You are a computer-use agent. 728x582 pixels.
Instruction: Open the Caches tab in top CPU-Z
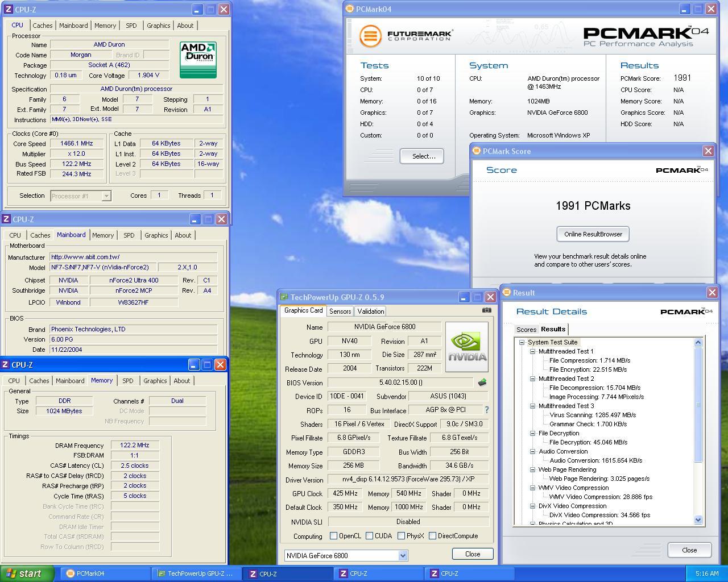[x=42, y=26]
